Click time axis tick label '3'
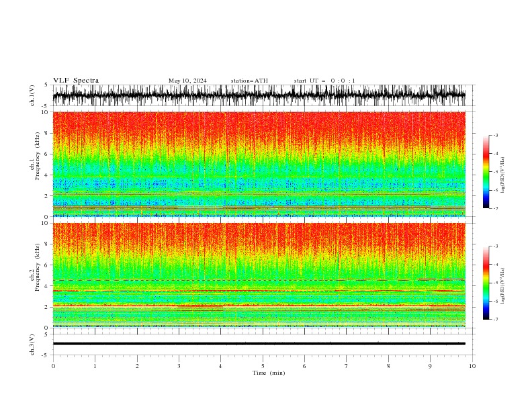This screenshot has width=532, height=411. click(x=179, y=366)
